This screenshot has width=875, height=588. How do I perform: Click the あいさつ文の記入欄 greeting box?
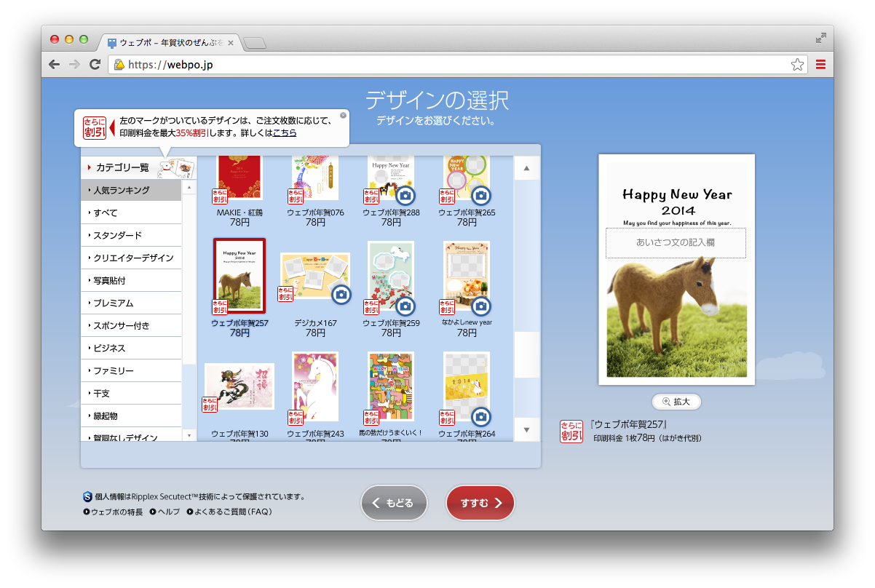point(676,242)
